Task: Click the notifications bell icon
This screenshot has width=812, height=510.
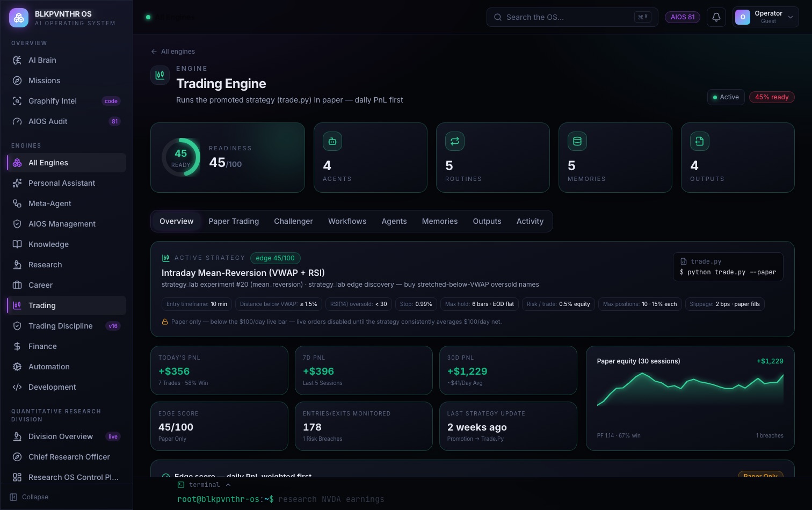Action: click(x=716, y=17)
